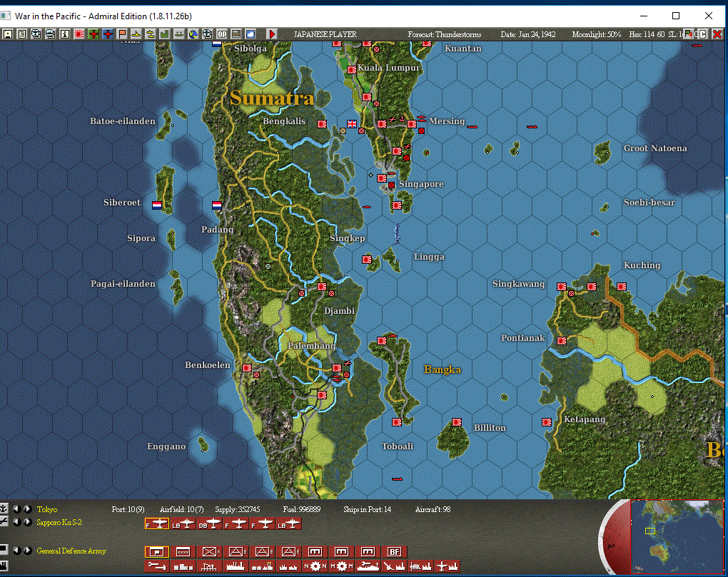Viewport: 728px width, 577px height.
Task: Next ground unit arrow beside General Defence Army
Action: (27, 551)
